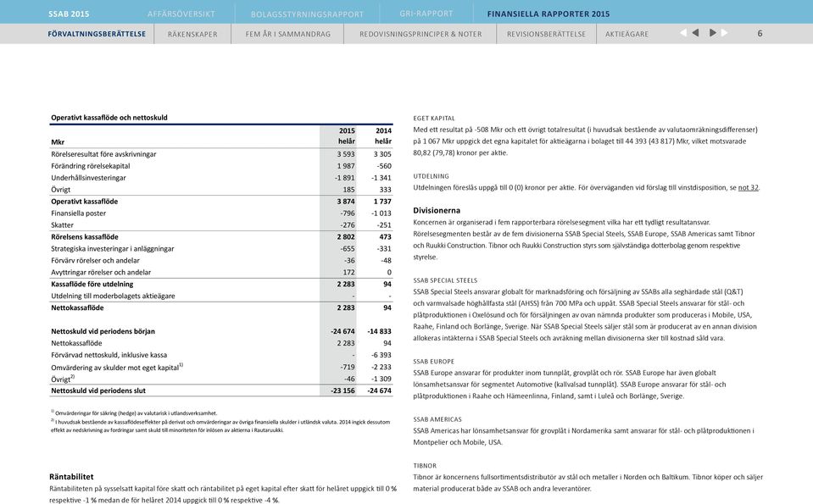Select the '2014 helår' column header

(383, 136)
